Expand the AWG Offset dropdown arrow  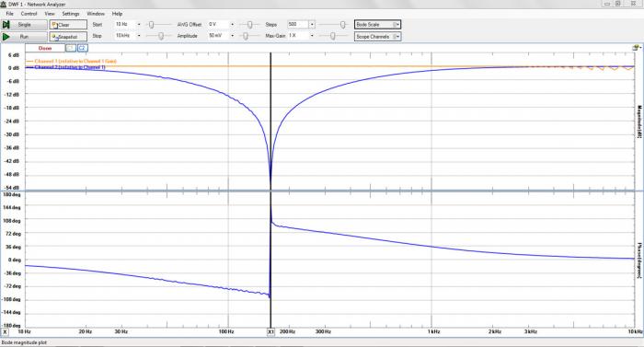tap(233, 24)
